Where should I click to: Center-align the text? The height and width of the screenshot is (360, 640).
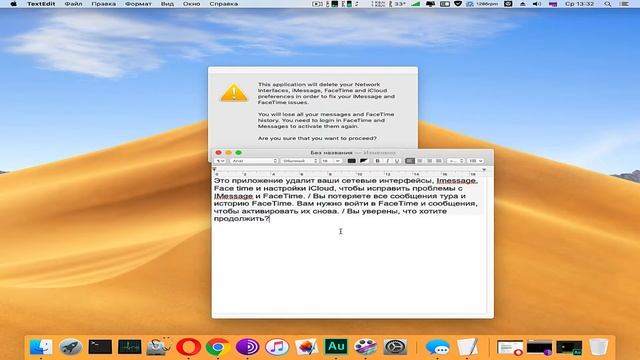[420, 161]
